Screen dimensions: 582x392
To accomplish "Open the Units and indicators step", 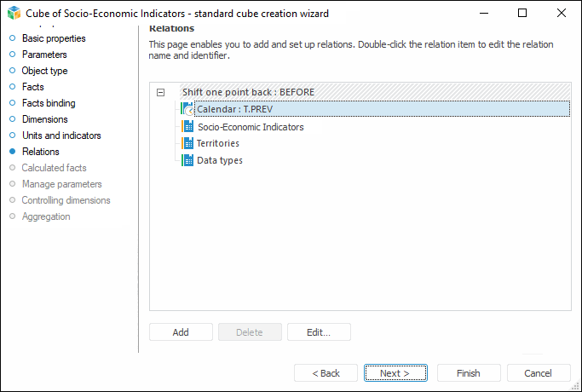I will click(61, 135).
